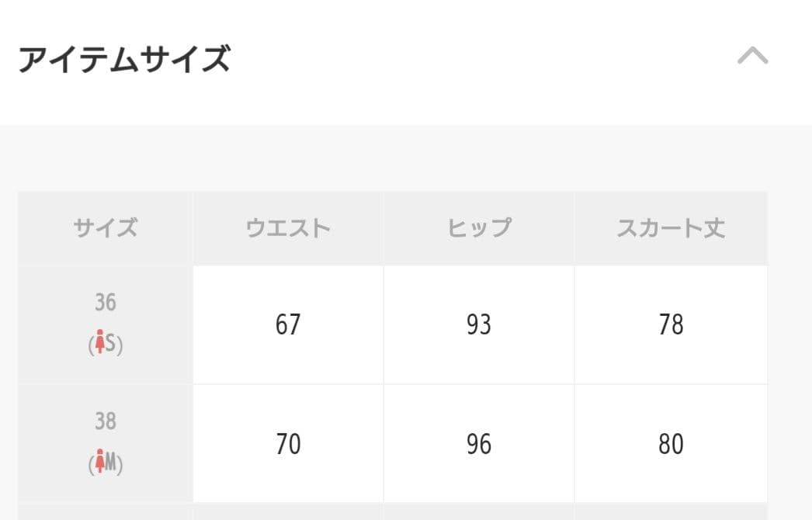Click the (S) size label text
The height and width of the screenshot is (520, 812).
pos(112,344)
